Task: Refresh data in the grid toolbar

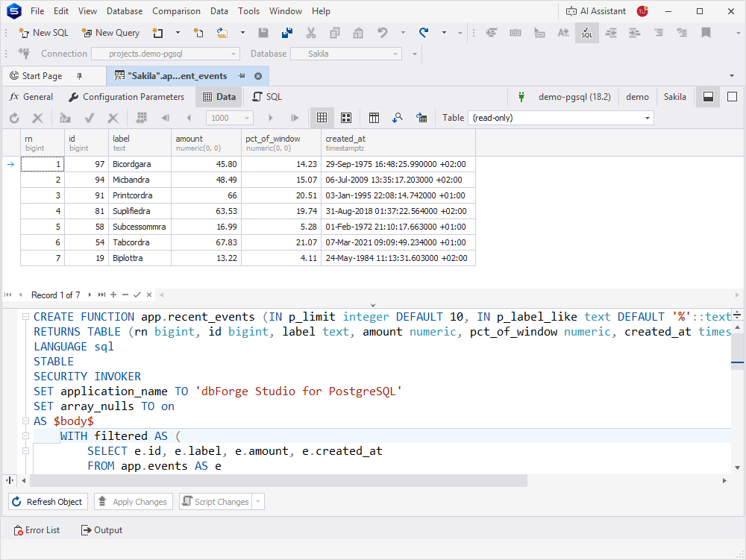Action: coord(14,118)
